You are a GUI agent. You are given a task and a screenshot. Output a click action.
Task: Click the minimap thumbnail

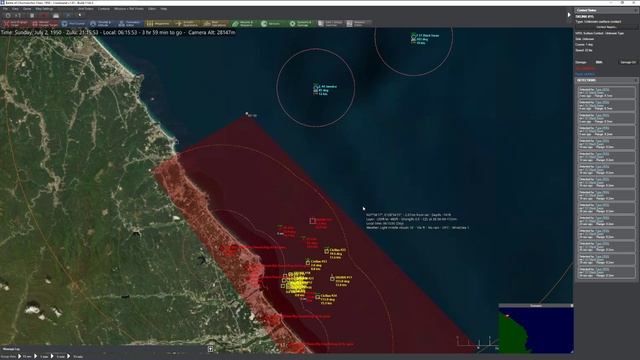point(536,330)
